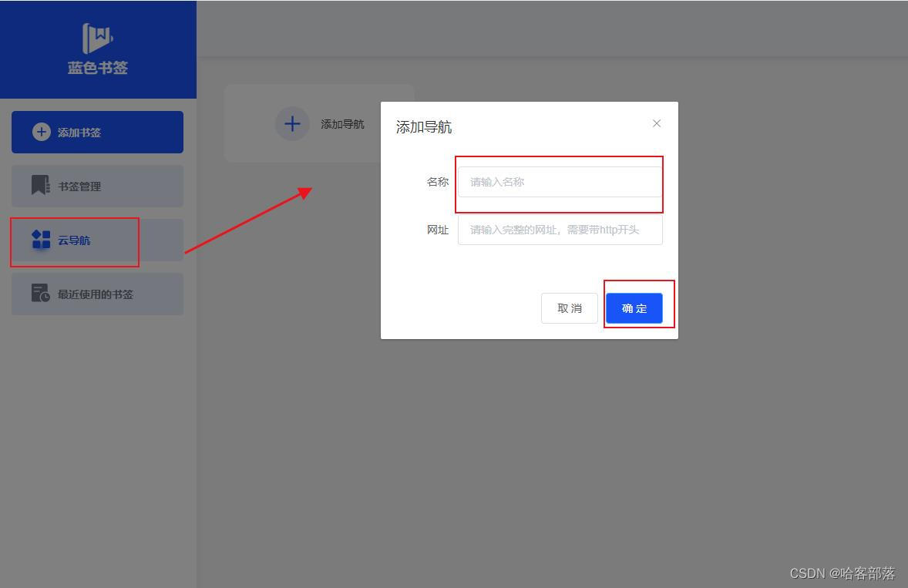The image size is (908, 588).
Task: Focus the 网址 input field
Action: pyautogui.click(x=560, y=230)
